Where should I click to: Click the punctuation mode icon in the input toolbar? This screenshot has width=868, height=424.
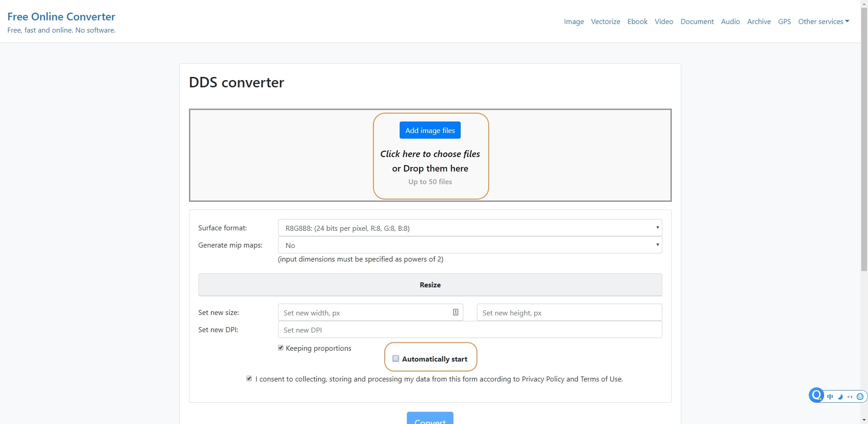click(850, 397)
